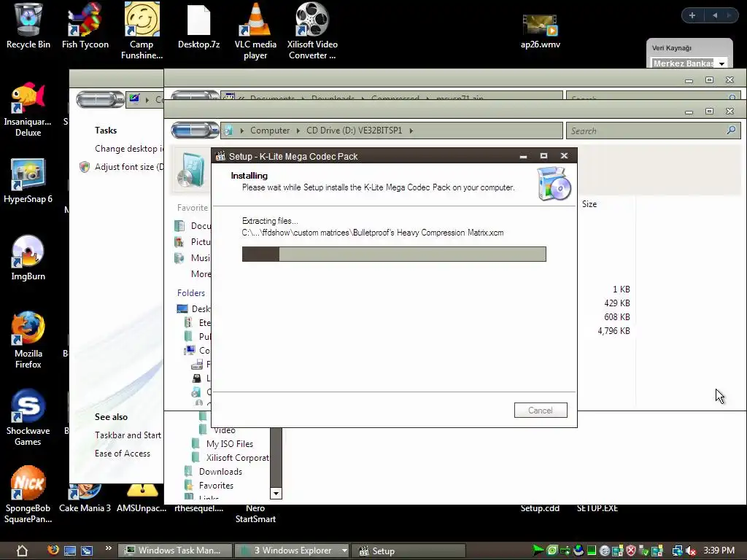Click the search magnifier in Explorer window
Viewport: 747px width, 560px height.
click(731, 130)
